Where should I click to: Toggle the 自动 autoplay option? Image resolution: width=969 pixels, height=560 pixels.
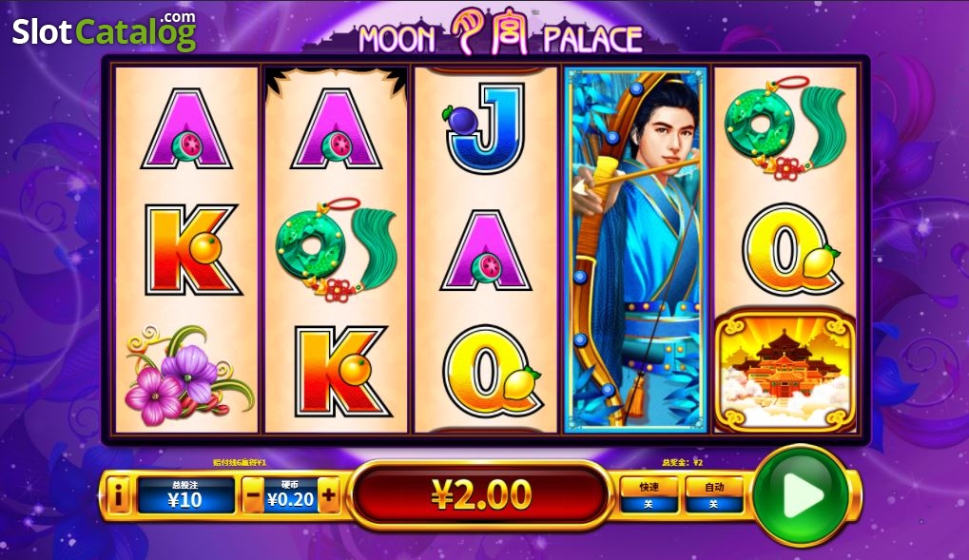[714, 495]
